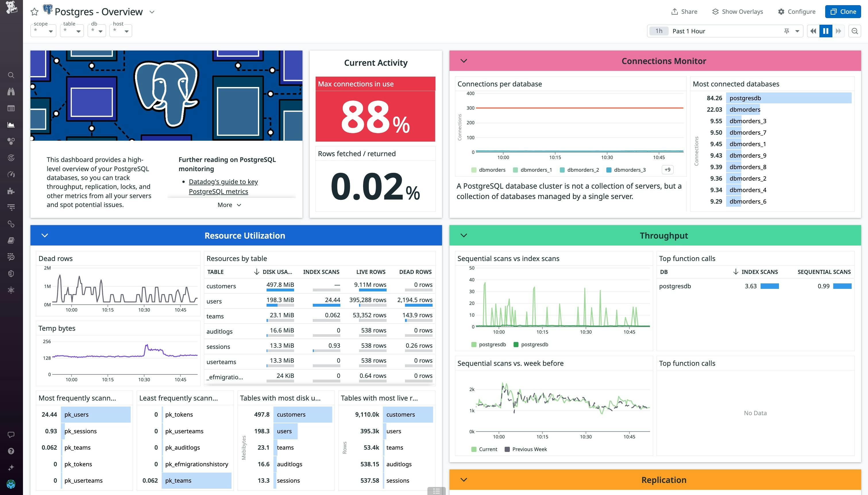Click the help question mark icon in the sidebar

click(x=11, y=451)
